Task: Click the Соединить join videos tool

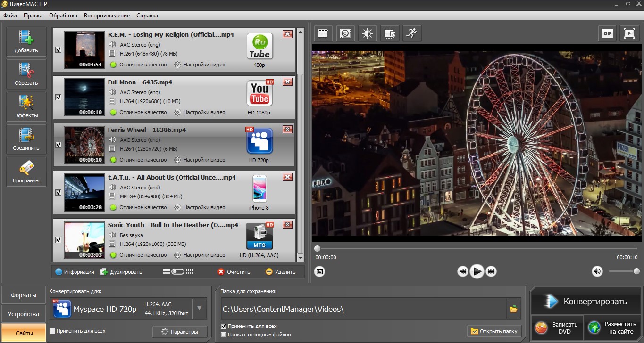Action: 26,139
